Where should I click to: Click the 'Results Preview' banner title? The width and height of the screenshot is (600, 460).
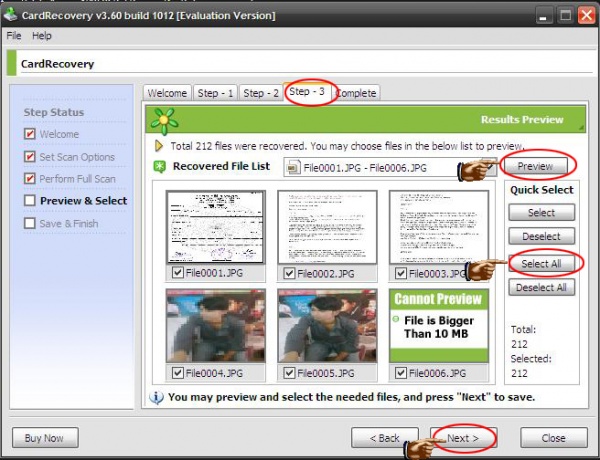tap(522, 119)
